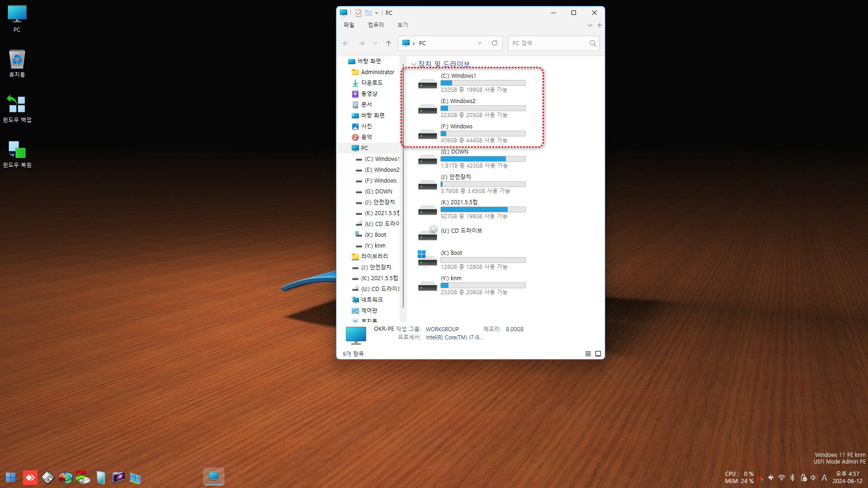Open the 컴퓨터 ribbon tab
The width and height of the screenshot is (868, 488).
[x=376, y=25]
